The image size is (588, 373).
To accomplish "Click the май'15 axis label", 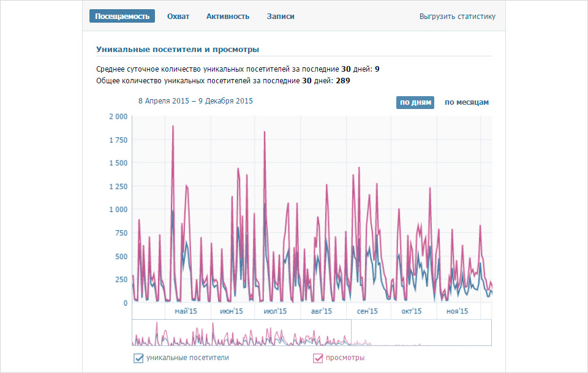I will pos(186,311).
